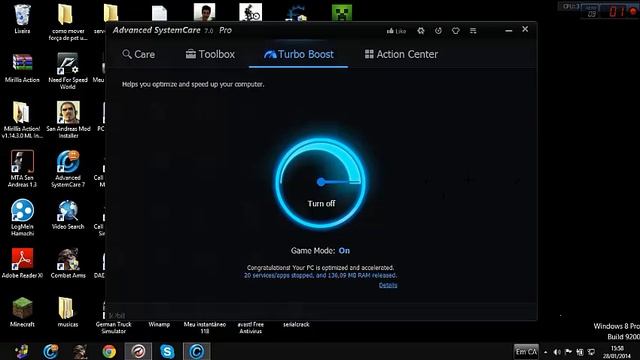The width and height of the screenshot is (640, 360).
Task: Select the LogMeIn Hamachi icon
Action: coord(22,218)
